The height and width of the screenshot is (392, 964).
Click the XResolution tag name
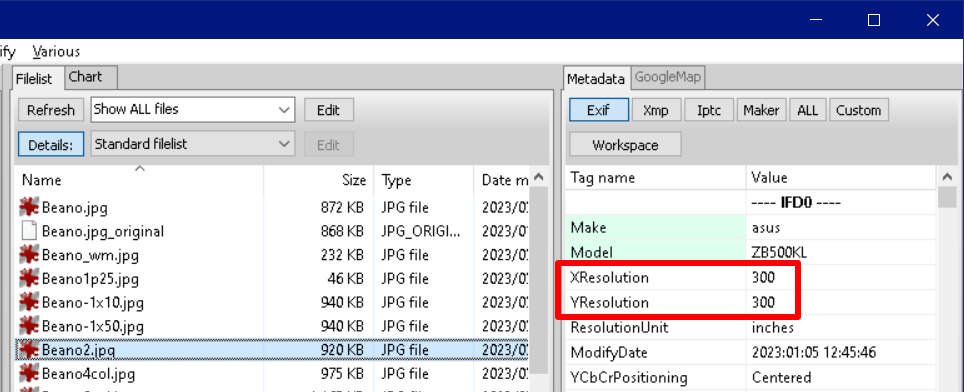tap(609, 278)
